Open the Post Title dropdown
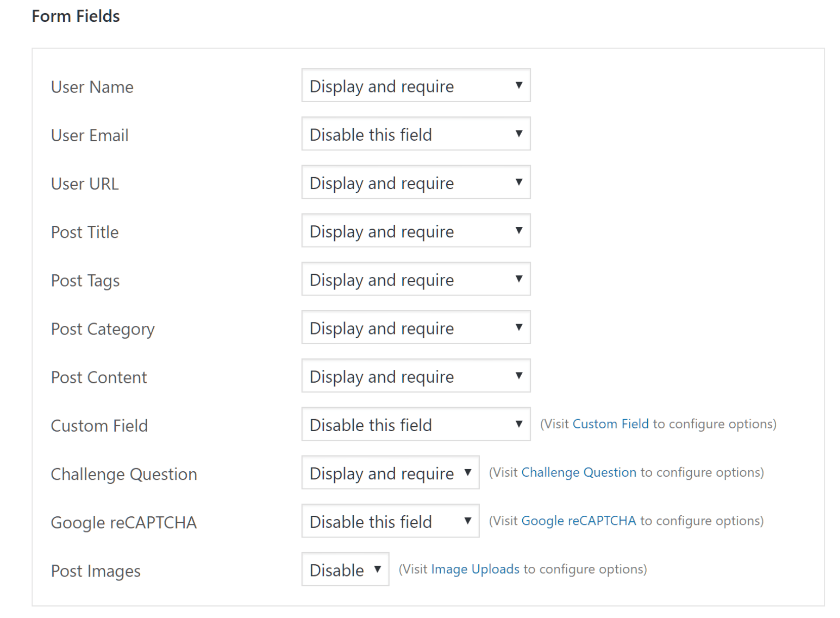This screenshot has height=618, width=840. click(x=416, y=231)
